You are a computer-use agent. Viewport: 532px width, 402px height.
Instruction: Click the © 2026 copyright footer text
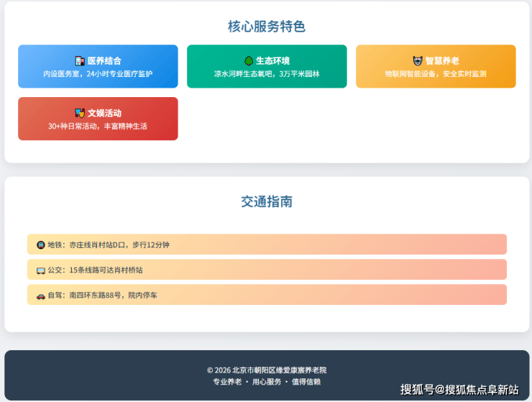267,370
